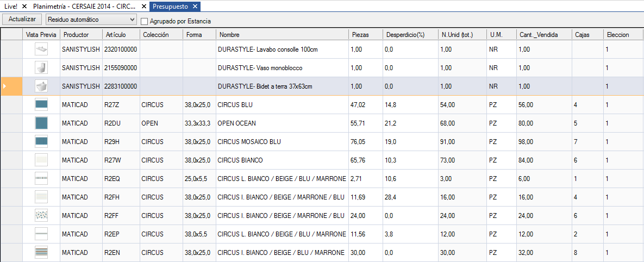
Task: Select article cell 2283100000
Action: point(121,86)
